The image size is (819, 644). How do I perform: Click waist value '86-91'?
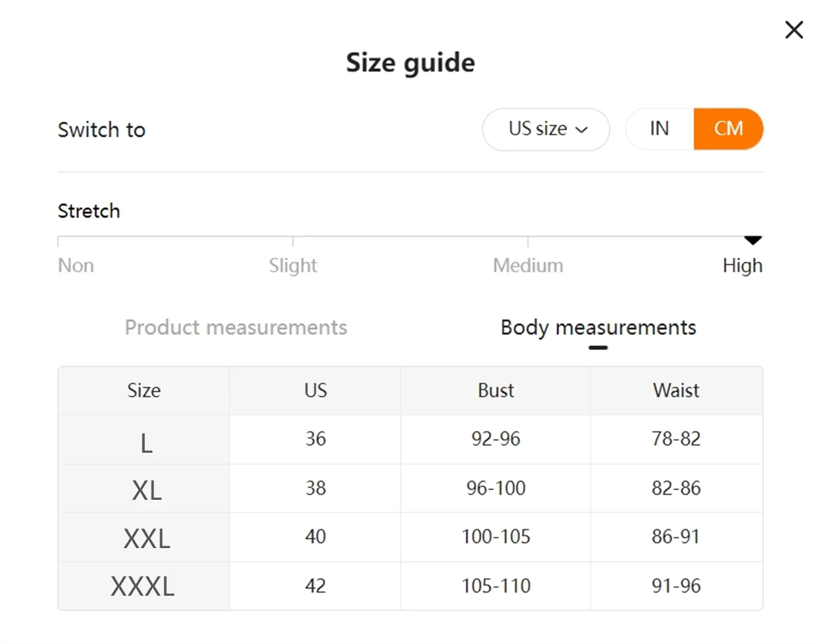pyautogui.click(x=676, y=536)
